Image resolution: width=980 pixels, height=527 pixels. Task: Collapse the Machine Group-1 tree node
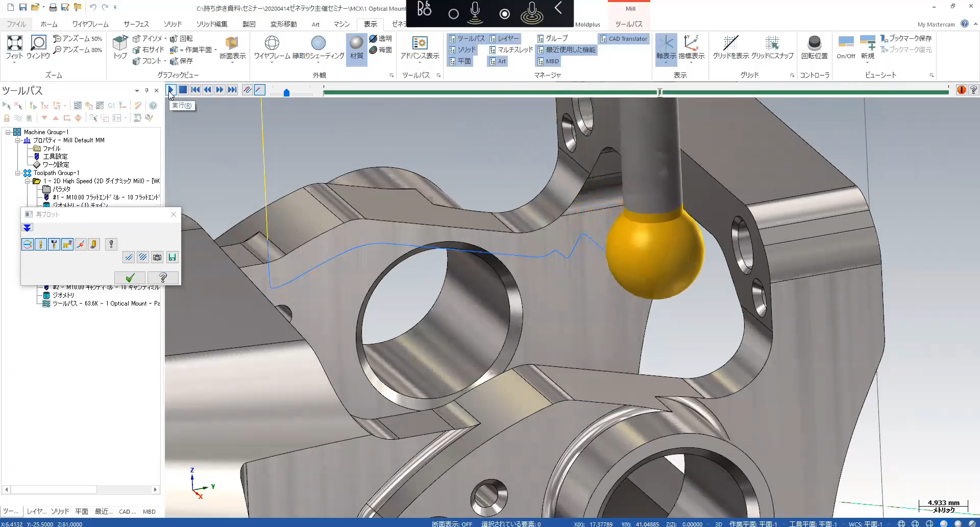tap(8, 132)
